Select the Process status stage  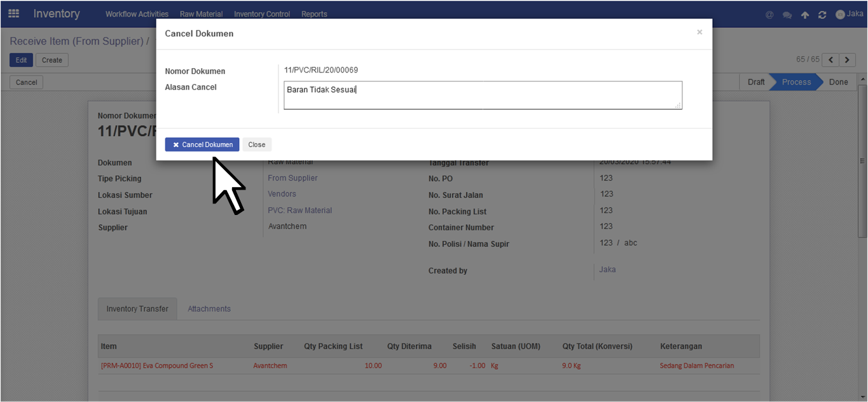[796, 82]
